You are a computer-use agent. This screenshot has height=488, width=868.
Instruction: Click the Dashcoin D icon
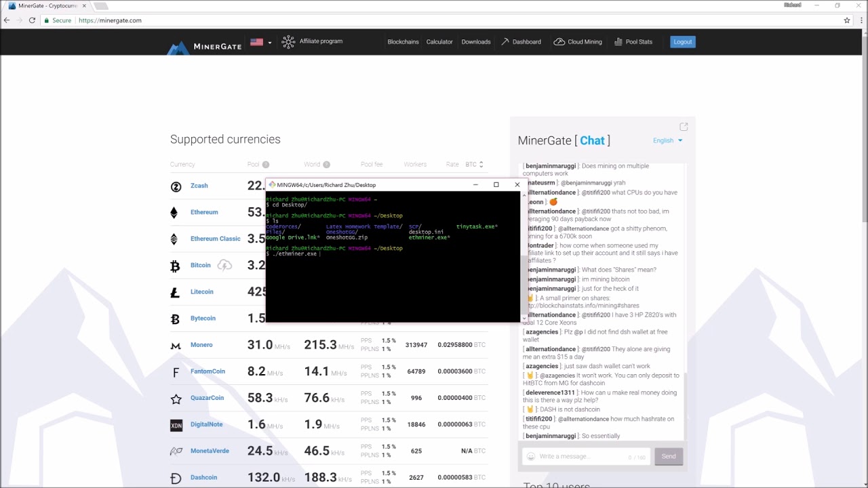pos(176,479)
